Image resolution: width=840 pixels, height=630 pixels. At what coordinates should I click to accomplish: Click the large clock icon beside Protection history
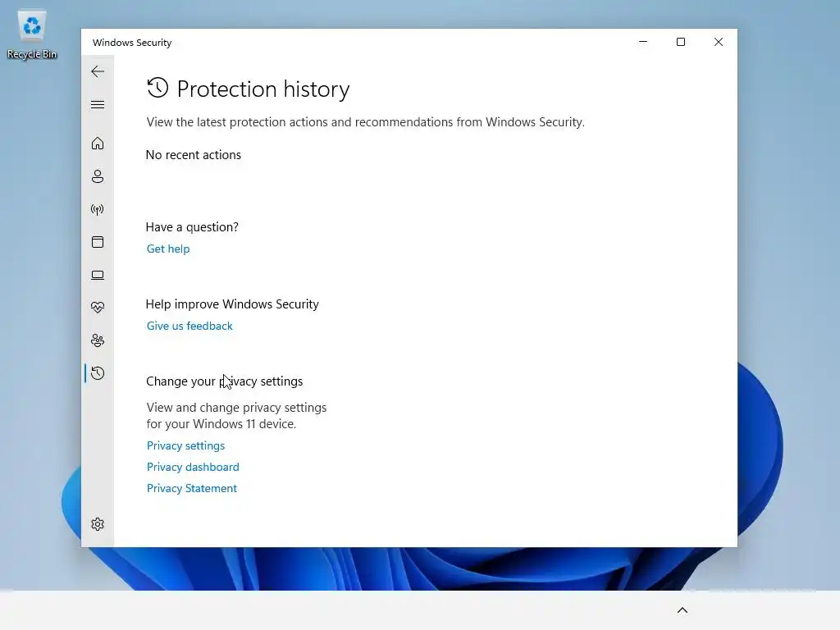point(157,88)
